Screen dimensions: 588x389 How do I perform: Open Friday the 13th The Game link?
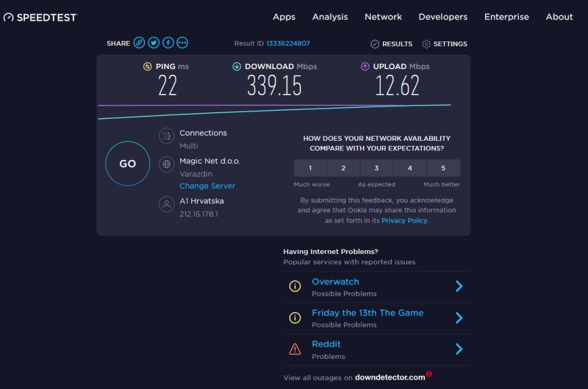367,313
